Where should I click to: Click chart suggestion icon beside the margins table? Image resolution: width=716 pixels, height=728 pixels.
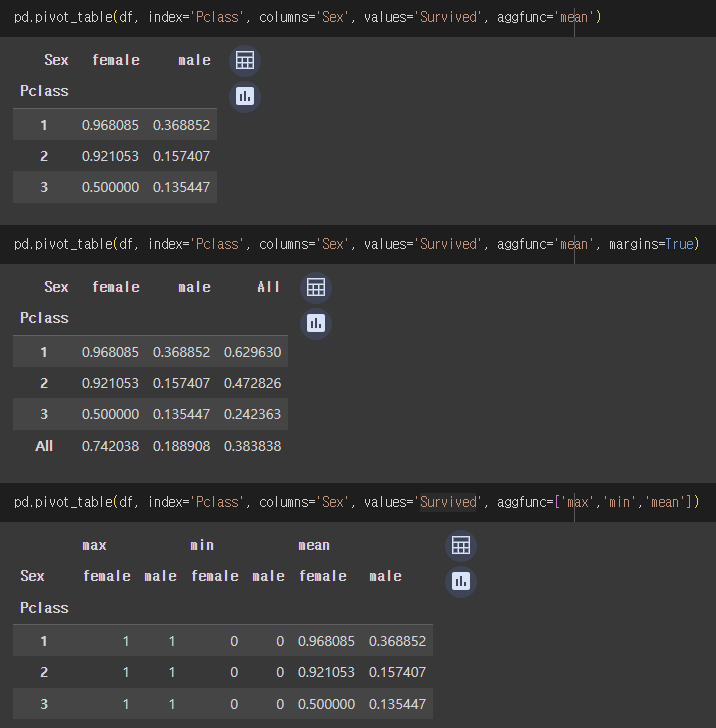coord(316,324)
